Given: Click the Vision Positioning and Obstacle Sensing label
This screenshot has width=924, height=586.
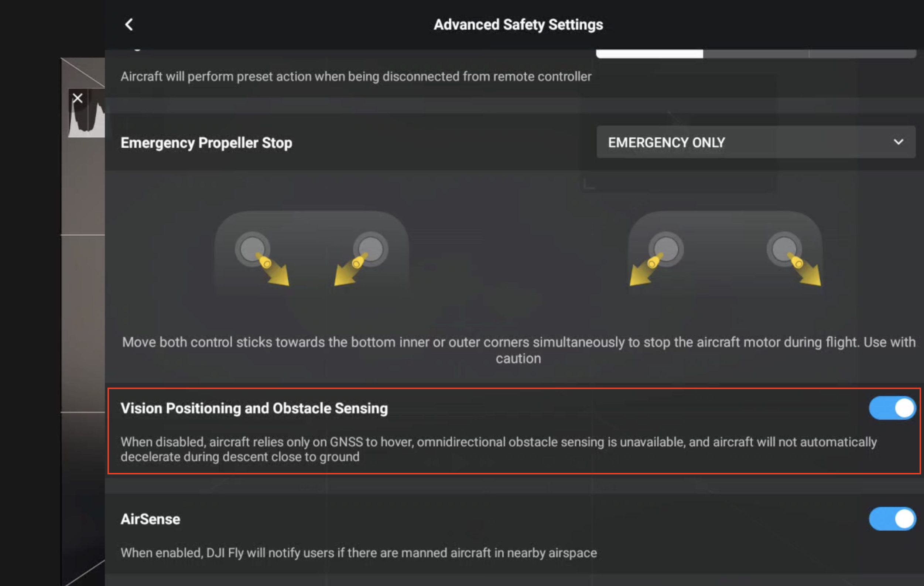Looking at the screenshot, I should (x=254, y=408).
